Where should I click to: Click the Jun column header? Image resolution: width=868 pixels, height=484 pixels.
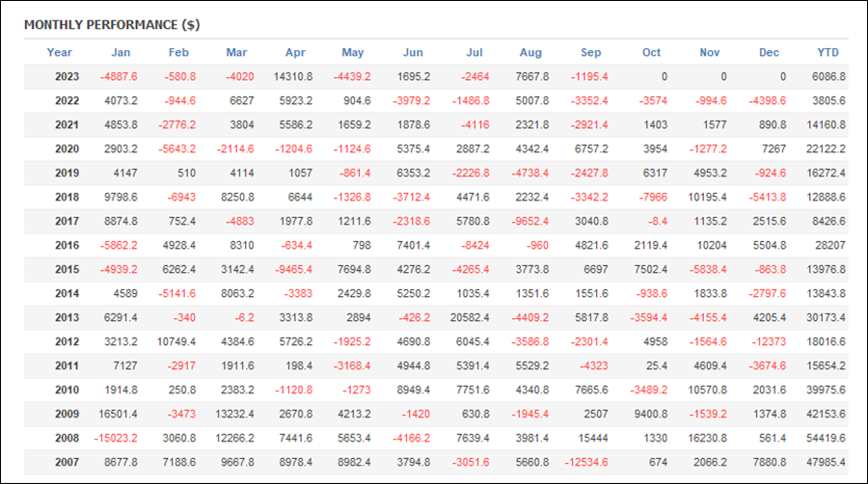[x=413, y=53]
